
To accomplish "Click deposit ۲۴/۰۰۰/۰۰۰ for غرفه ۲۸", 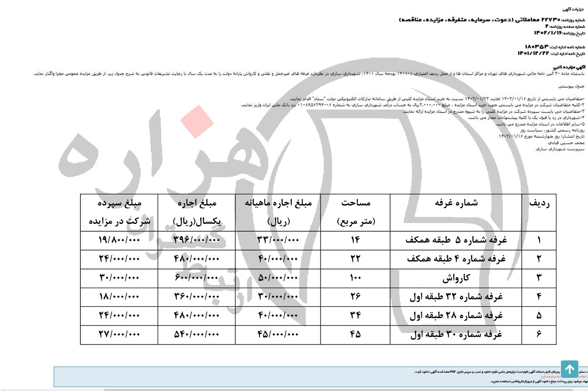I will [x=119, y=316].
